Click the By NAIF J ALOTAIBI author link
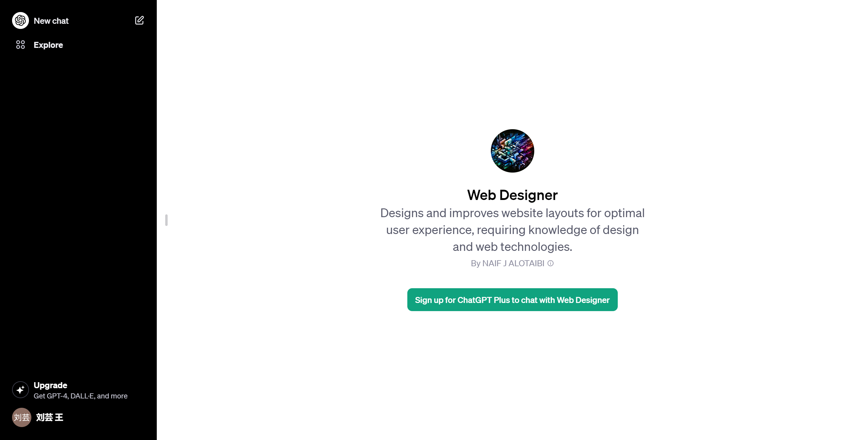This screenshot has width=868, height=440. [x=507, y=263]
